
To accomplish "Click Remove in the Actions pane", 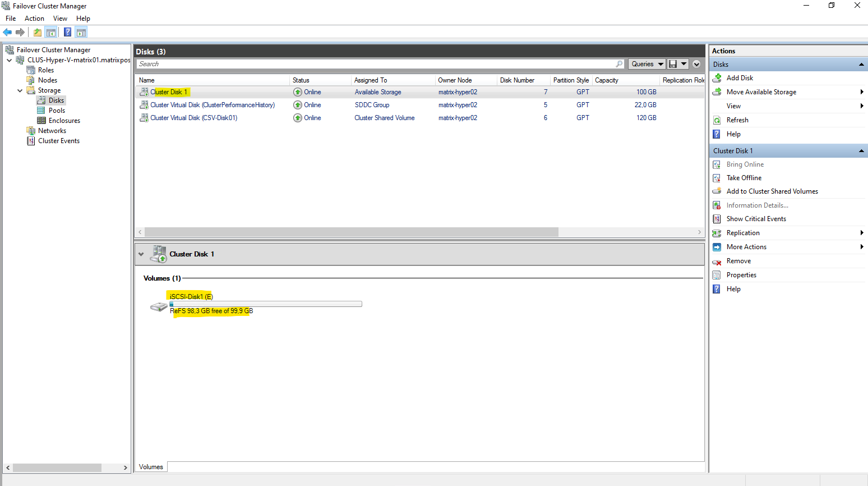I will (738, 261).
